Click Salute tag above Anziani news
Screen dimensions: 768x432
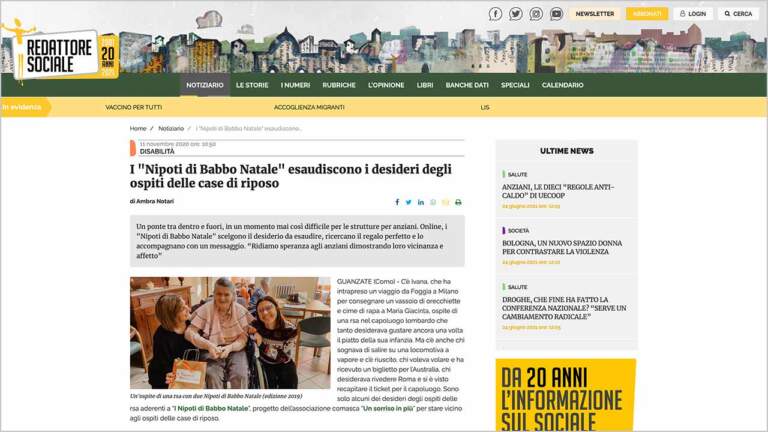517,174
